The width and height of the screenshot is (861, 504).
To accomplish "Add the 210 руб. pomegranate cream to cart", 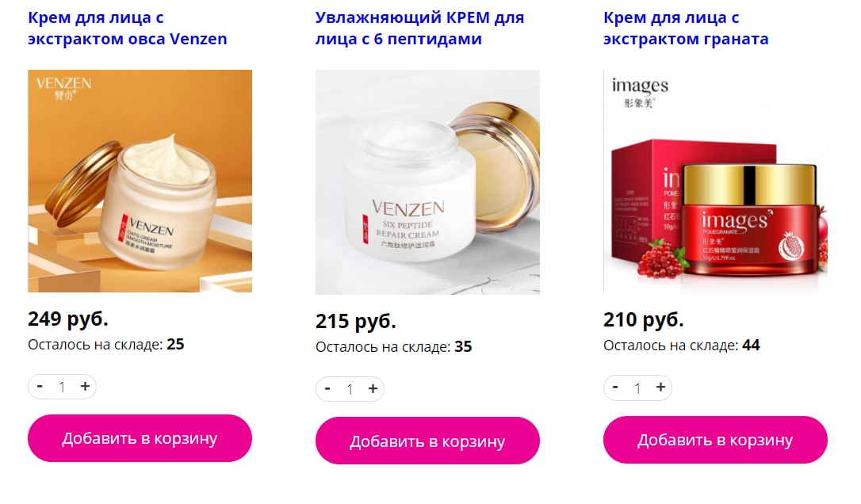I will click(x=715, y=440).
